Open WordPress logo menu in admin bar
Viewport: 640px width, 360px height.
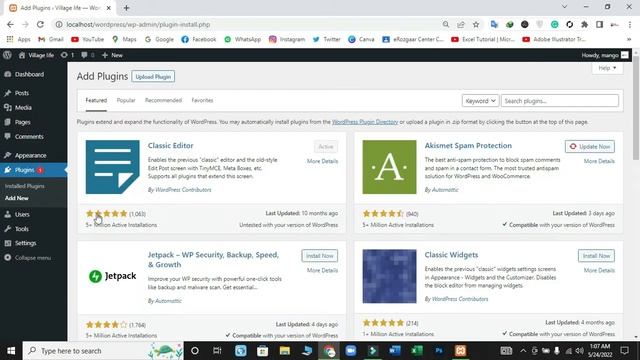(7, 55)
